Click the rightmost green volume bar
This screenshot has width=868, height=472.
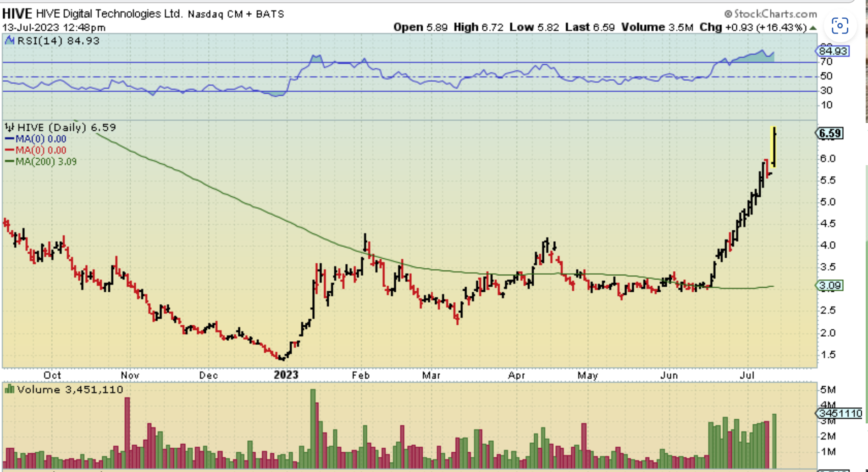(774, 441)
